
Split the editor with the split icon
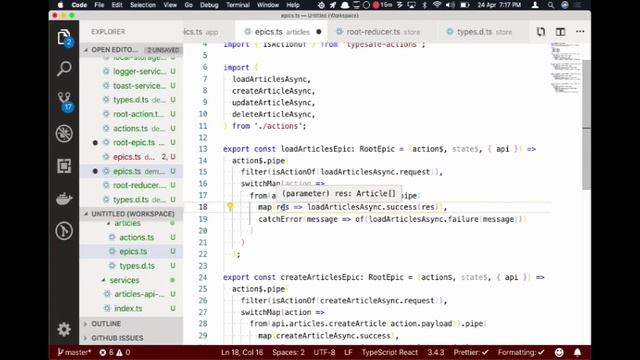pyautogui.click(x=560, y=32)
